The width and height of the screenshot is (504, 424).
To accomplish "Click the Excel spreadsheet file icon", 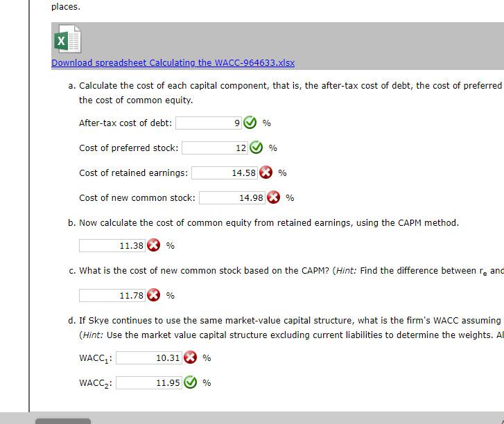I will tap(67, 39).
